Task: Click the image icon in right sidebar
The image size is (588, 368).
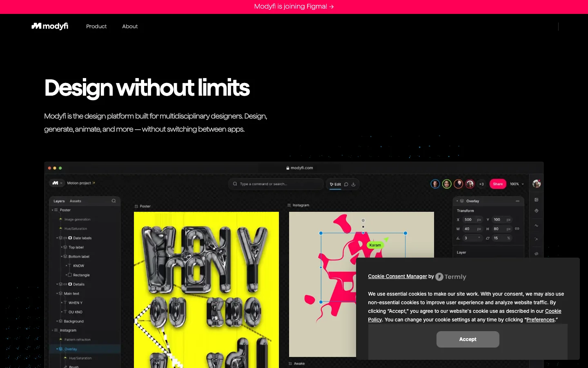Action: point(537,200)
